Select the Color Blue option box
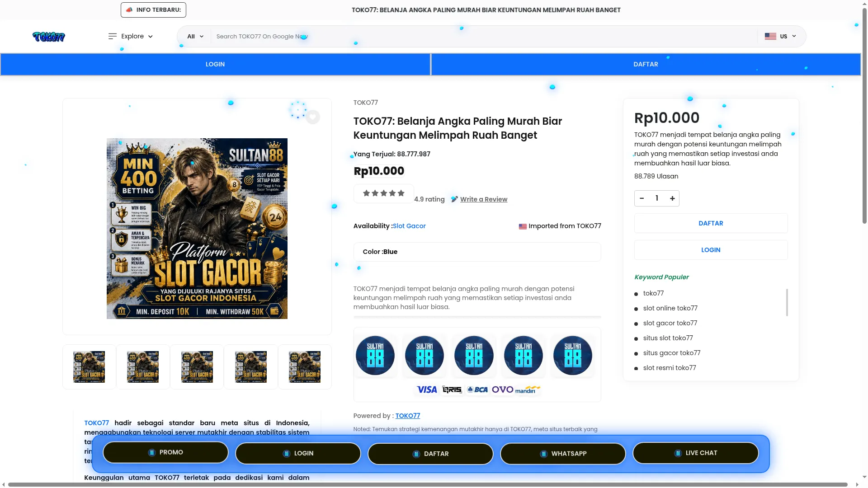The image size is (868, 488). (477, 252)
